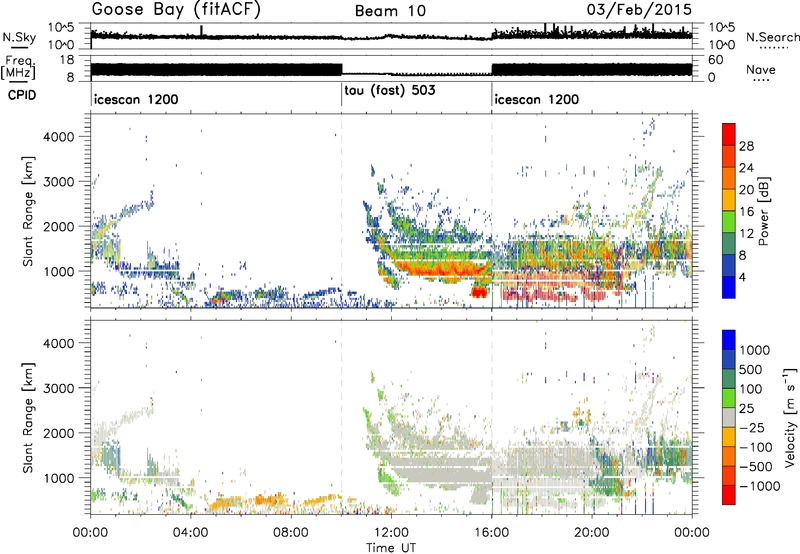This screenshot has height=554, width=800.
Task: Click the 'CPID' label
Action: [x=22, y=95]
